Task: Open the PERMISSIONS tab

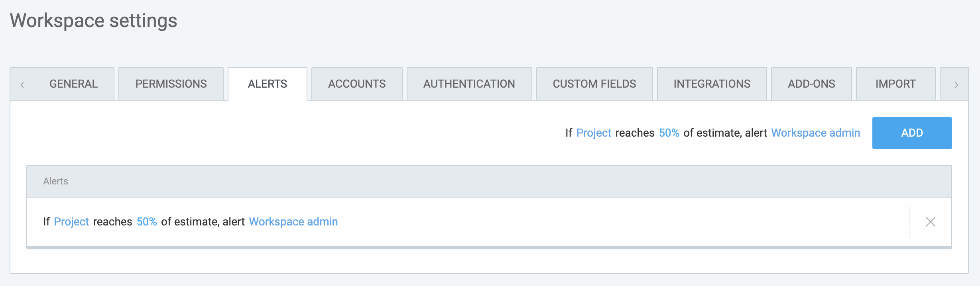Action: click(x=171, y=84)
